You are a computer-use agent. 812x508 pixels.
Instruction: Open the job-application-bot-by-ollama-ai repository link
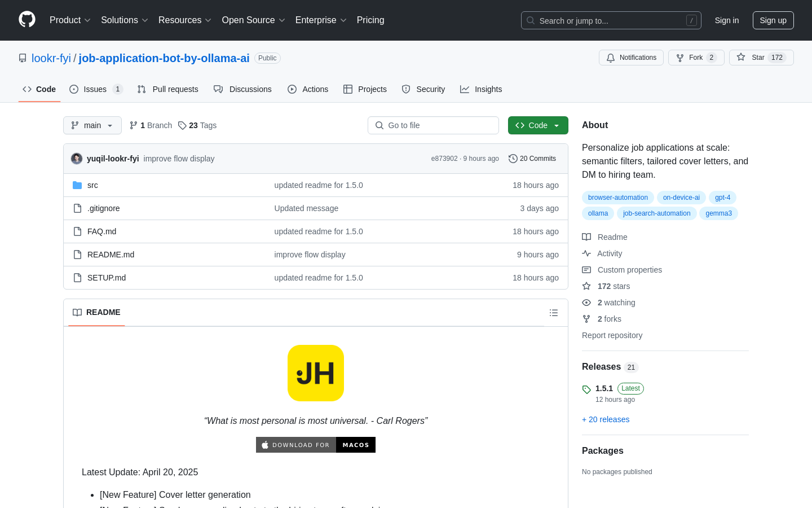(164, 58)
